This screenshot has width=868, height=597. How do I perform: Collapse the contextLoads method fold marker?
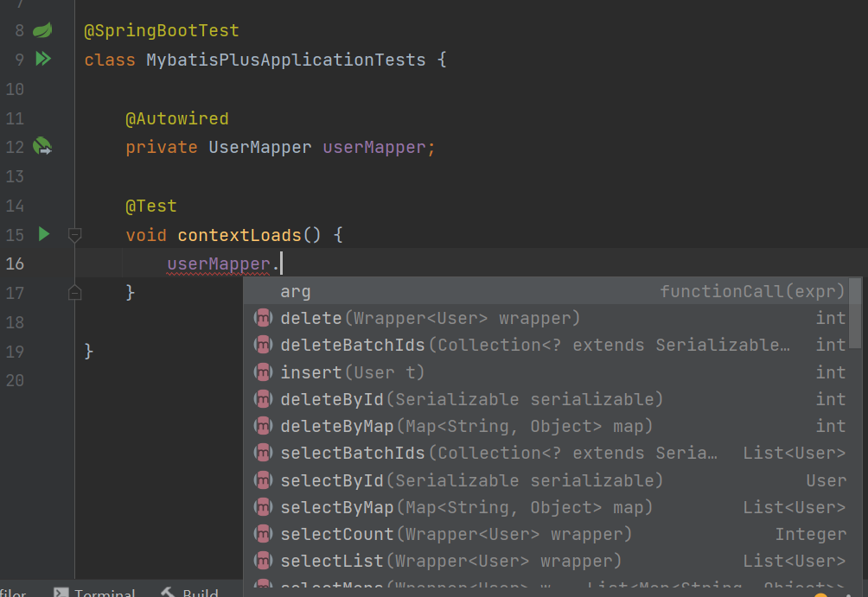tap(74, 235)
